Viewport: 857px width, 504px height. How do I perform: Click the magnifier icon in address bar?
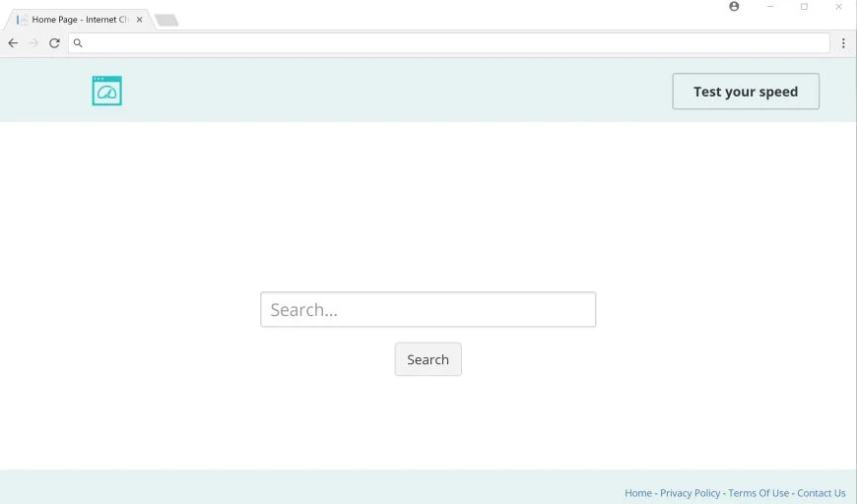[78, 43]
